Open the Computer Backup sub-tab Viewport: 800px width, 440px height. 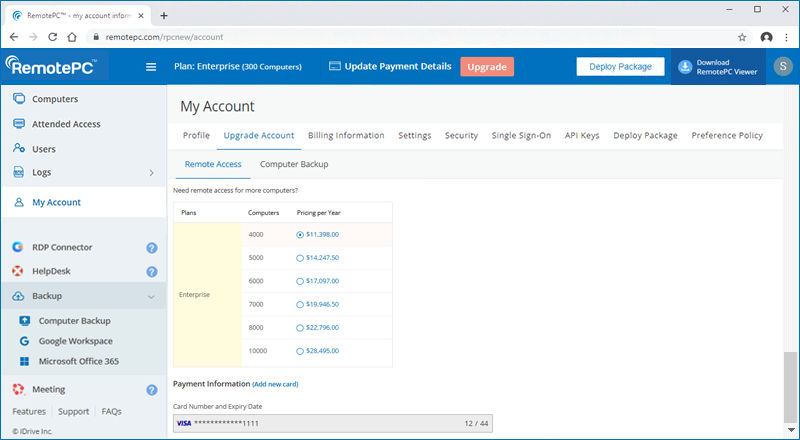[x=293, y=164]
